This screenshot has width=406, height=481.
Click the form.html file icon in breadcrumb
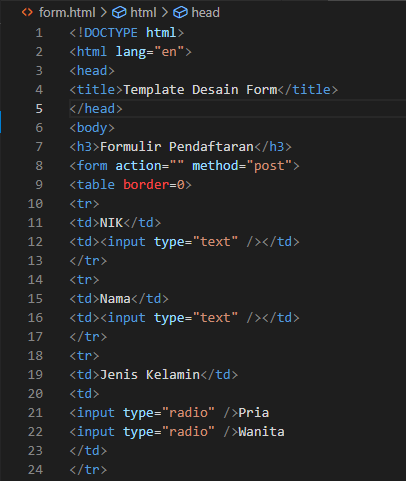27,13
